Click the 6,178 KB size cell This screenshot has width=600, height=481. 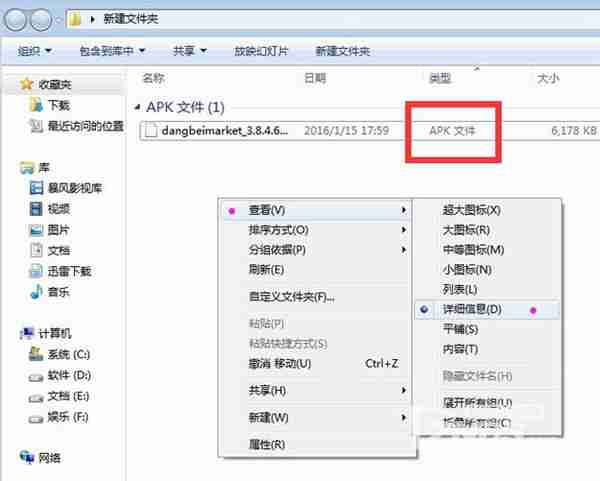(574, 130)
